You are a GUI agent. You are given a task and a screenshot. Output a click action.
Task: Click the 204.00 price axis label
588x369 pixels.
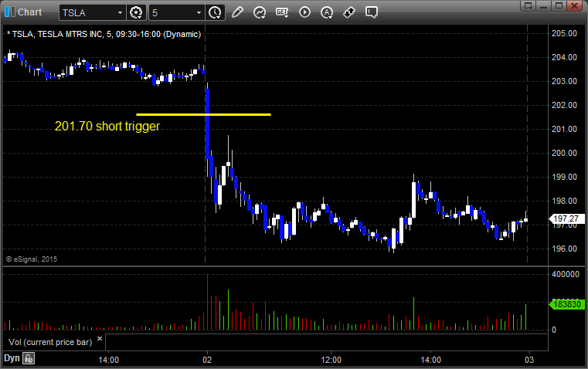564,57
